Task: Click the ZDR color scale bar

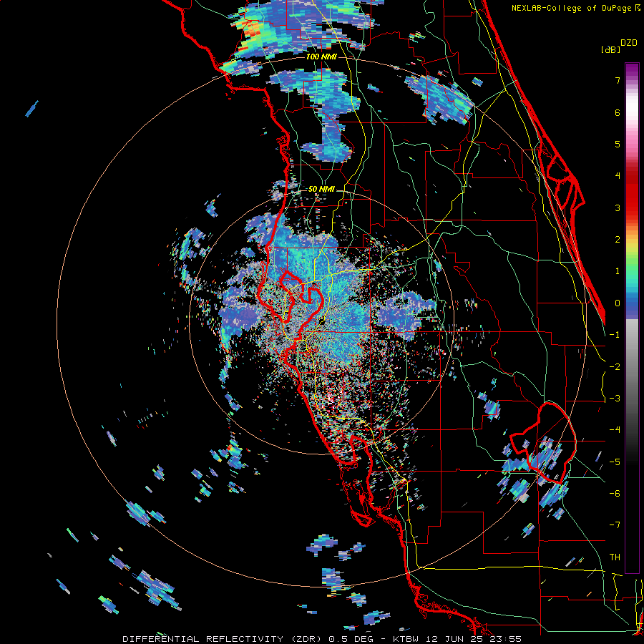Action: tap(632, 318)
